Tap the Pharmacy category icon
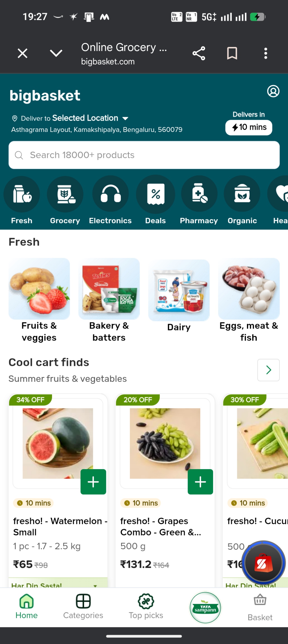Viewport: 288px width, 644px height. tap(199, 194)
